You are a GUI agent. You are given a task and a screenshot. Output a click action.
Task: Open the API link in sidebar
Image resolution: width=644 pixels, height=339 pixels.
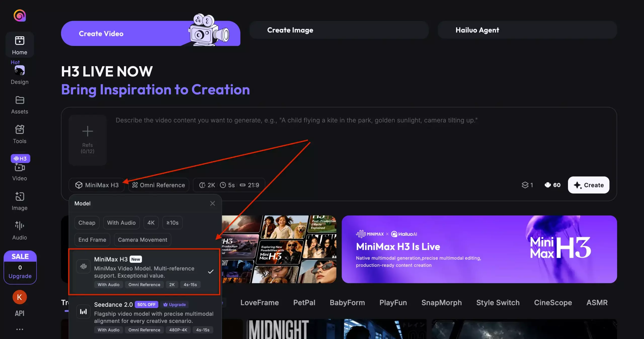click(20, 313)
